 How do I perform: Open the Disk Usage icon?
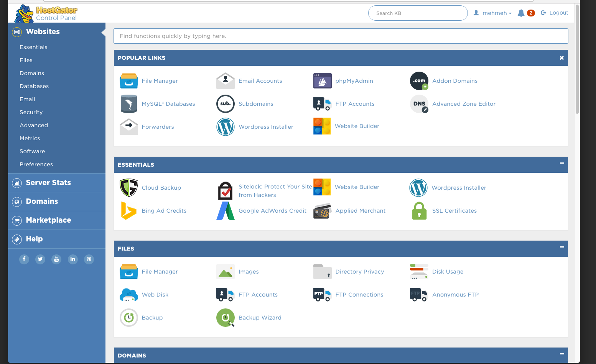point(418,272)
